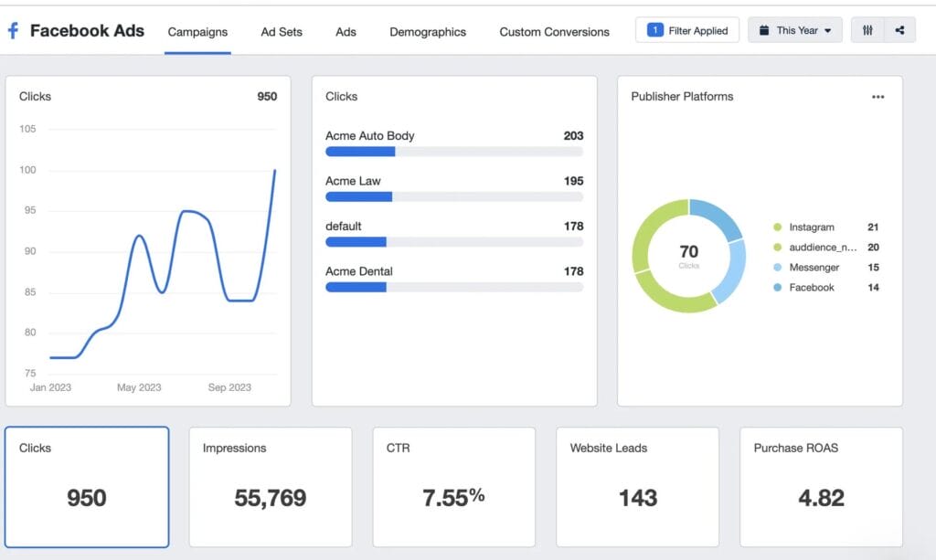Click the Sep 2023 axis label

[229, 387]
